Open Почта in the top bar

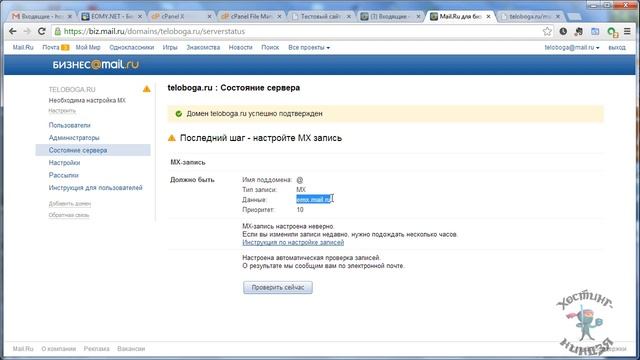point(51,47)
